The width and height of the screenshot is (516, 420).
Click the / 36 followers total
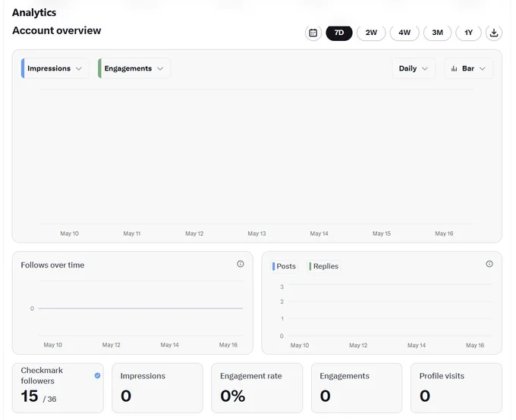(49, 399)
